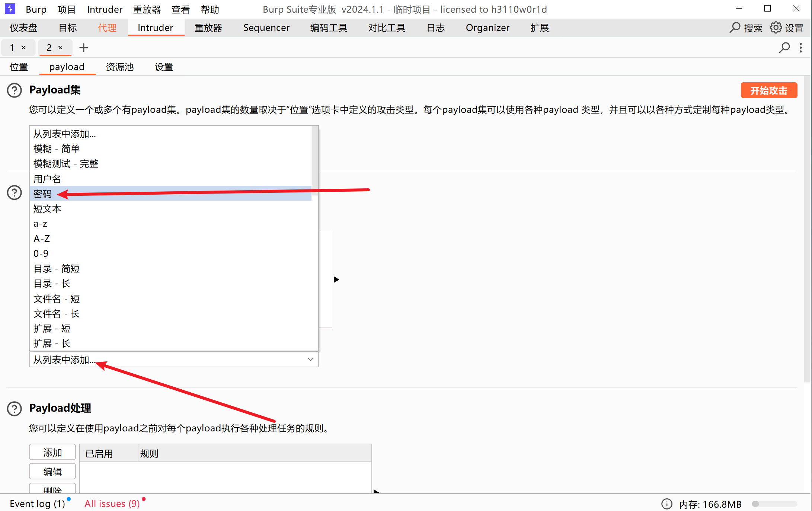Open the 帮助 menu

click(210, 9)
